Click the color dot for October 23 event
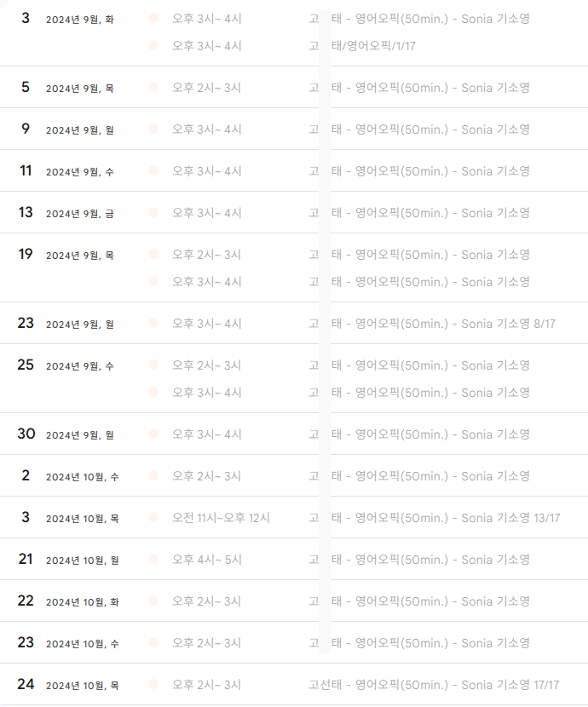 tap(153, 642)
